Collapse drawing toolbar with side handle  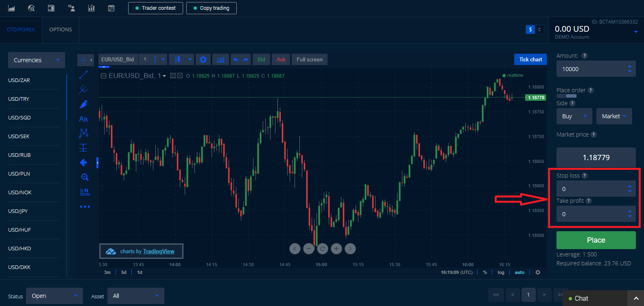[x=97, y=163]
